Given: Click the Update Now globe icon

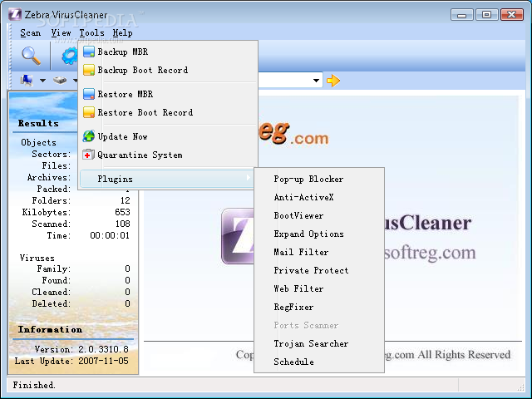Looking at the screenshot, I should 89,136.
